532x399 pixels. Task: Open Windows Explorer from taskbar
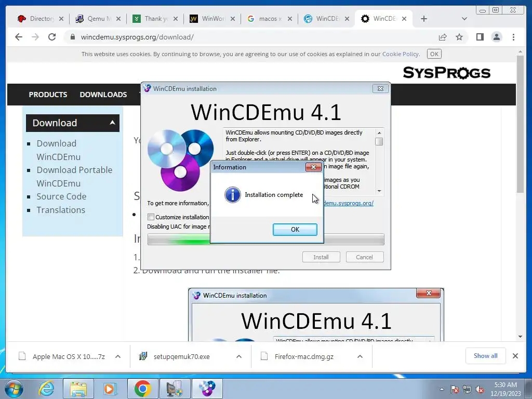tap(78, 389)
